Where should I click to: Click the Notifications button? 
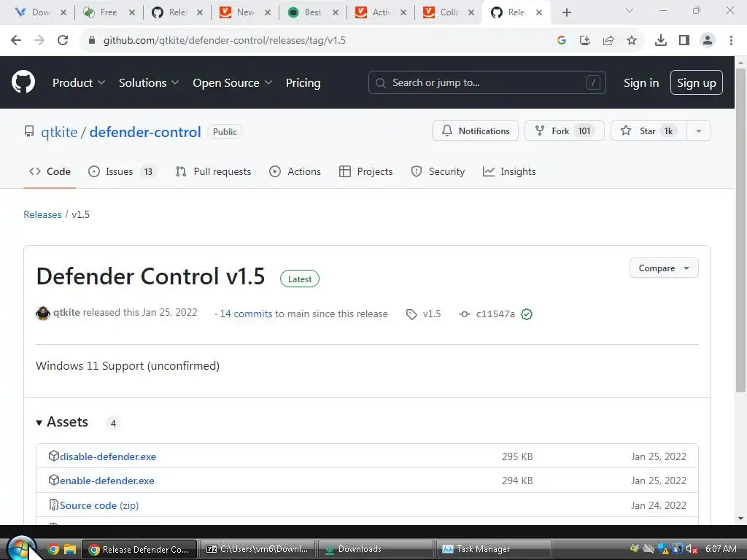tap(476, 131)
